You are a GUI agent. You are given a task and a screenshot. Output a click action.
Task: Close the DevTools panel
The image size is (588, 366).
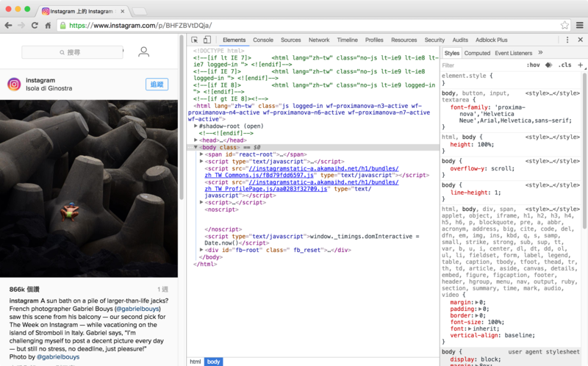click(580, 40)
